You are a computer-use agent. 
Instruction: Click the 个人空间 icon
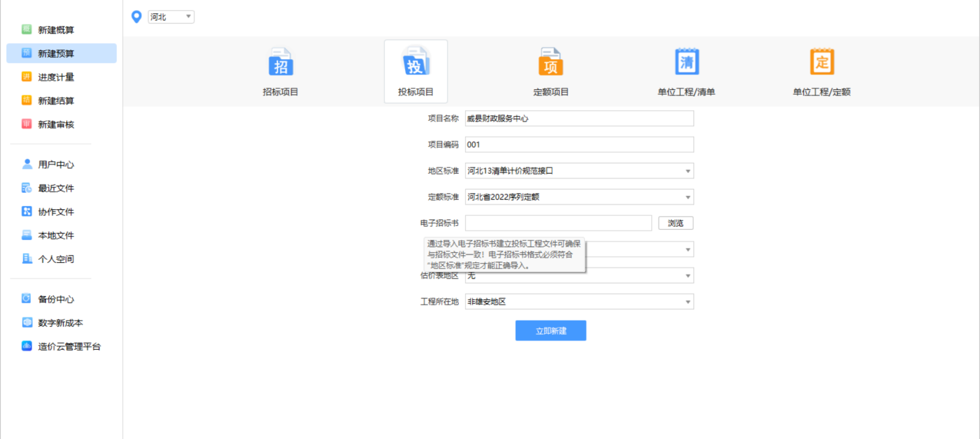pos(27,258)
